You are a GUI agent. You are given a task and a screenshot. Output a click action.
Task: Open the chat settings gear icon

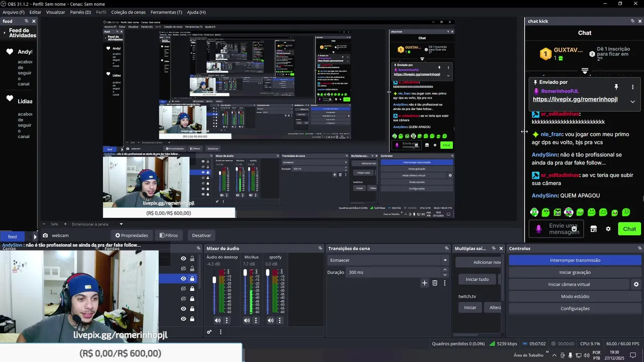click(x=608, y=229)
